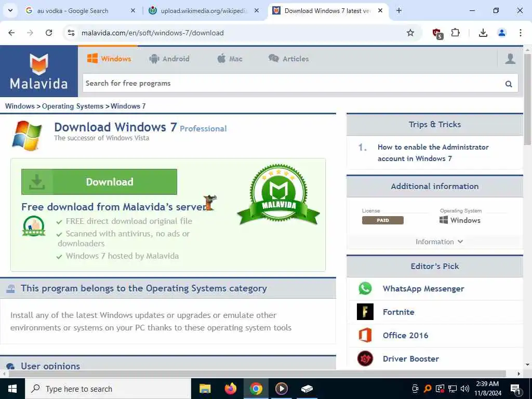Screen dimensions: 532x399
Task: Click the green Download button
Action: (x=99, y=182)
